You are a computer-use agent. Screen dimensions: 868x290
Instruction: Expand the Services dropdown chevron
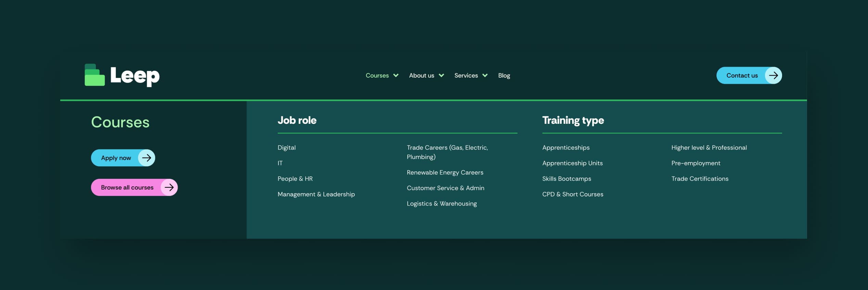pos(485,76)
